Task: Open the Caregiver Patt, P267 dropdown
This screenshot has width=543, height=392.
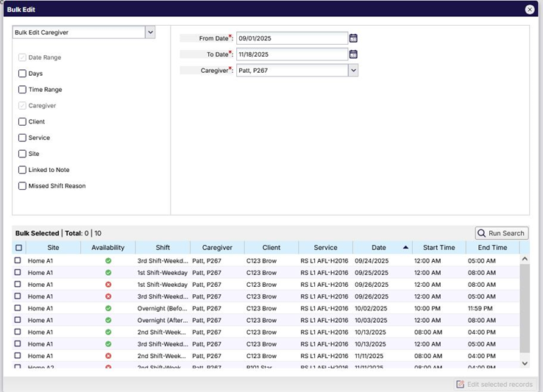Action: [x=353, y=71]
